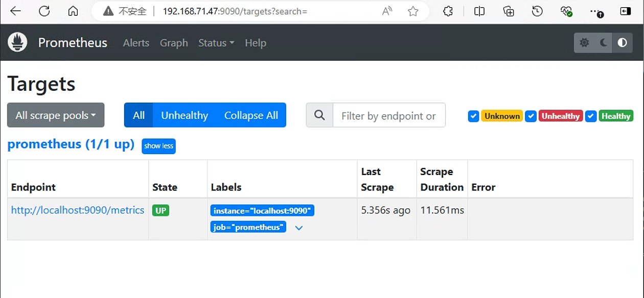This screenshot has height=298, width=644.
Task: Open the Graph page
Action: (x=174, y=43)
